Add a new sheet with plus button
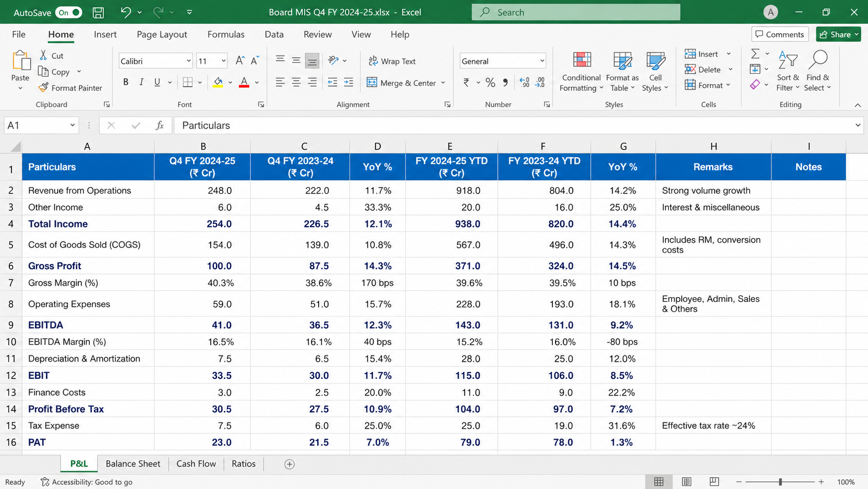868x489 pixels. tap(290, 464)
